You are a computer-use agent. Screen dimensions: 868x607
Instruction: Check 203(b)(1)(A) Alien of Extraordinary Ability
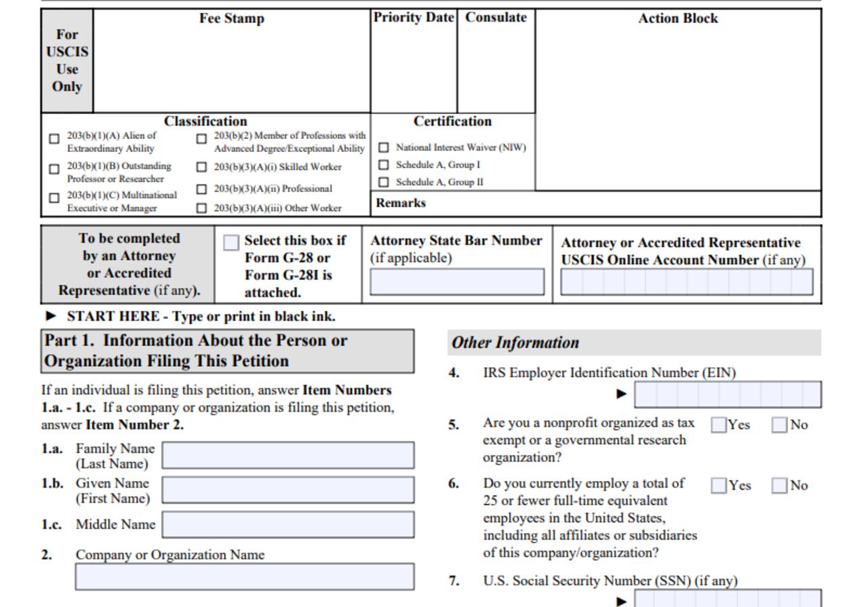(54, 139)
